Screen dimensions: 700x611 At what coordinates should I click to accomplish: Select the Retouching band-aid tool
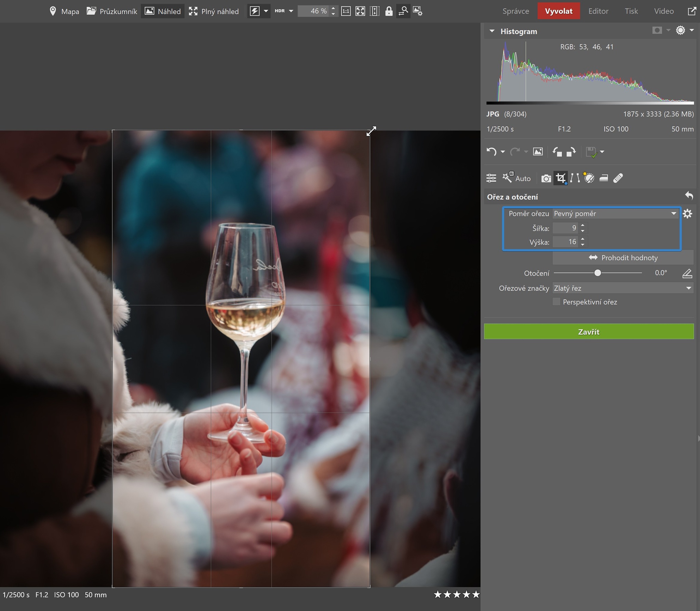pos(618,178)
